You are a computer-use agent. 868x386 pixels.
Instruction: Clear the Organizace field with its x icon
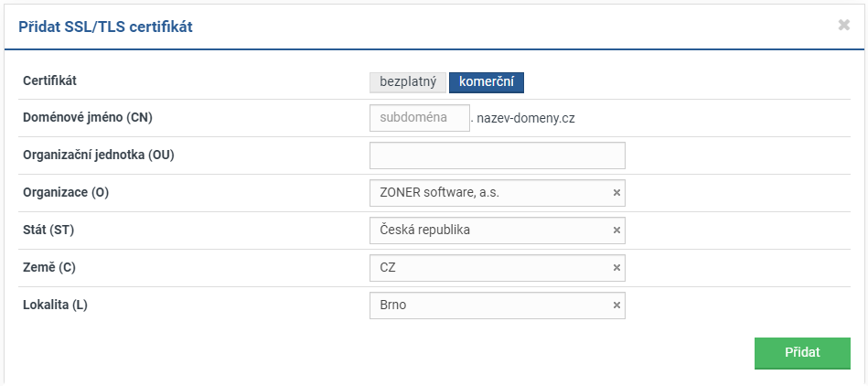tap(616, 193)
